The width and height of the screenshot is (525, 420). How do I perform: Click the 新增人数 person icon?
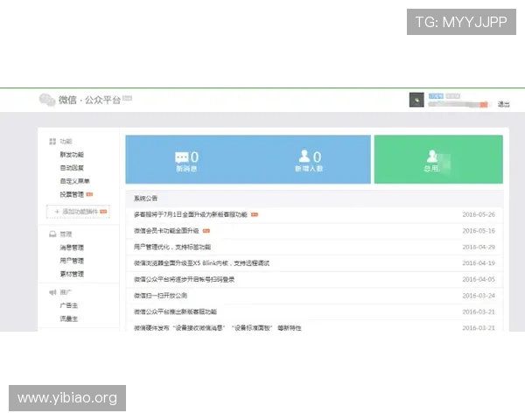click(x=304, y=156)
